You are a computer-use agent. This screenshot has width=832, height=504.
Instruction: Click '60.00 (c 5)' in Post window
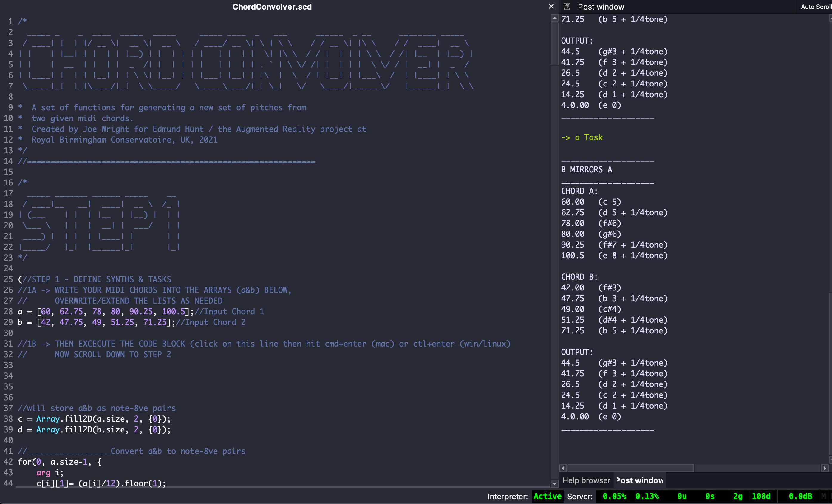pyautogui.click(x=591, y=202)
